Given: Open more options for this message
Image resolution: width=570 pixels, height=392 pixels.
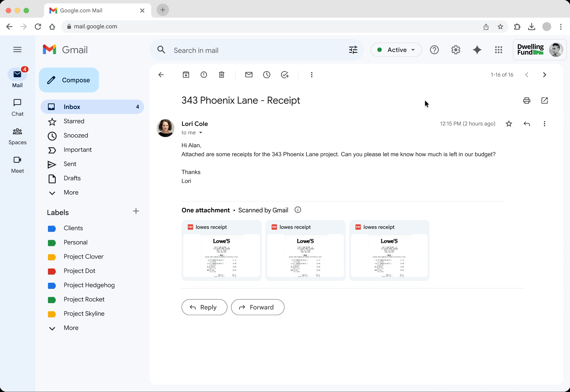Looking at the screenshot, I should pyautogui.click(x=544, y=124).
